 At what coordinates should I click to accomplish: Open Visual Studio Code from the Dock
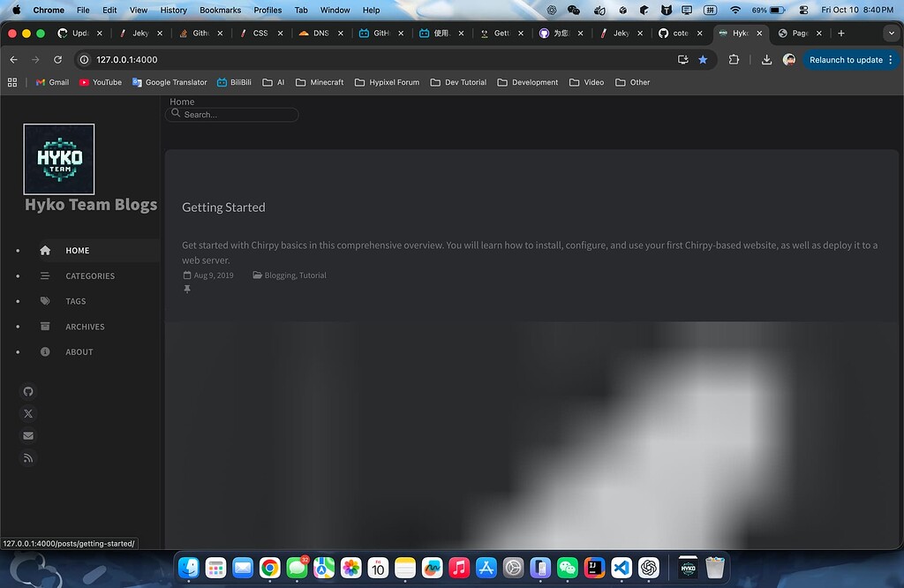621,569
